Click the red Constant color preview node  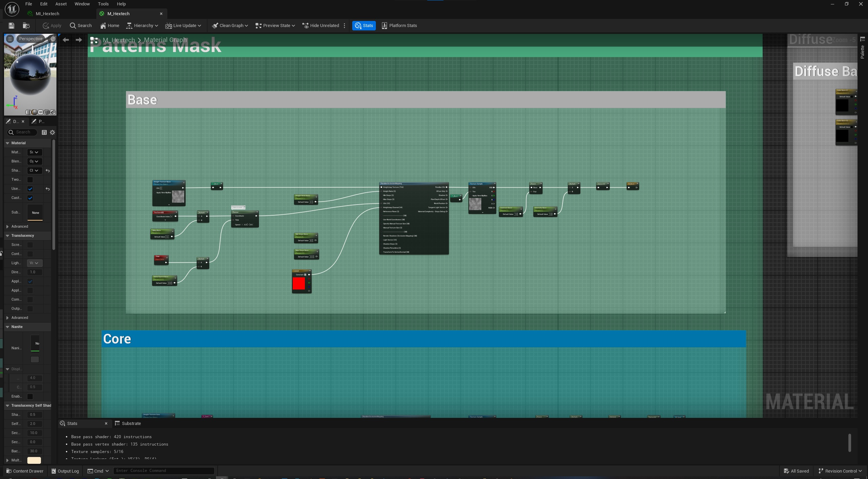[x=298, y=283]
